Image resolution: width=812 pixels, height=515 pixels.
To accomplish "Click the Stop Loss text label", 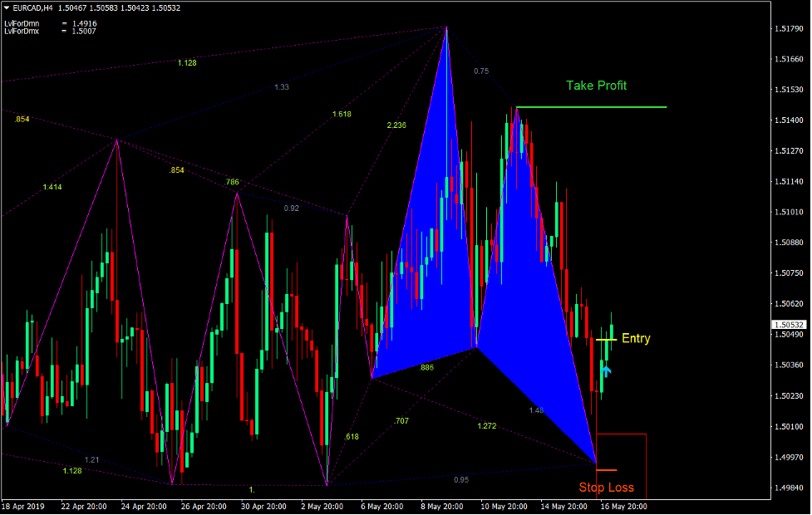I will 607,488.
